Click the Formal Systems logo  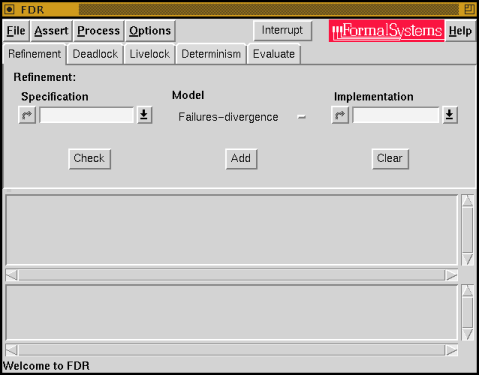point(386,31)
